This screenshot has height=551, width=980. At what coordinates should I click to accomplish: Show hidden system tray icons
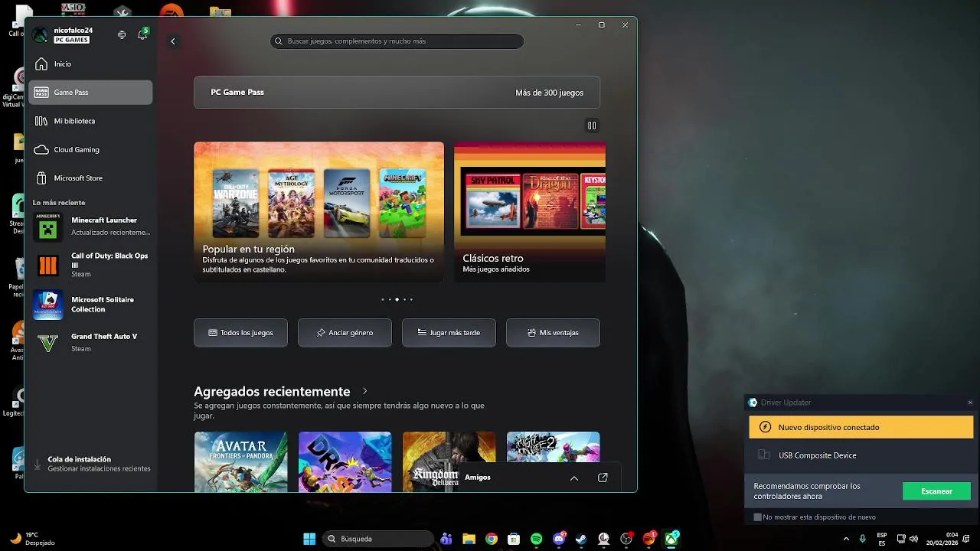(846, 539)
